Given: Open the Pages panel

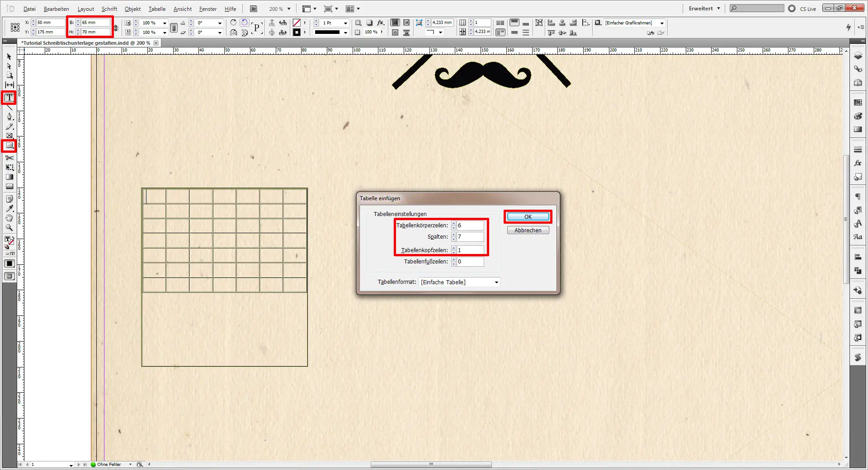Looking at the screenshot, I should pyautogui.click(x=858, y=83).
